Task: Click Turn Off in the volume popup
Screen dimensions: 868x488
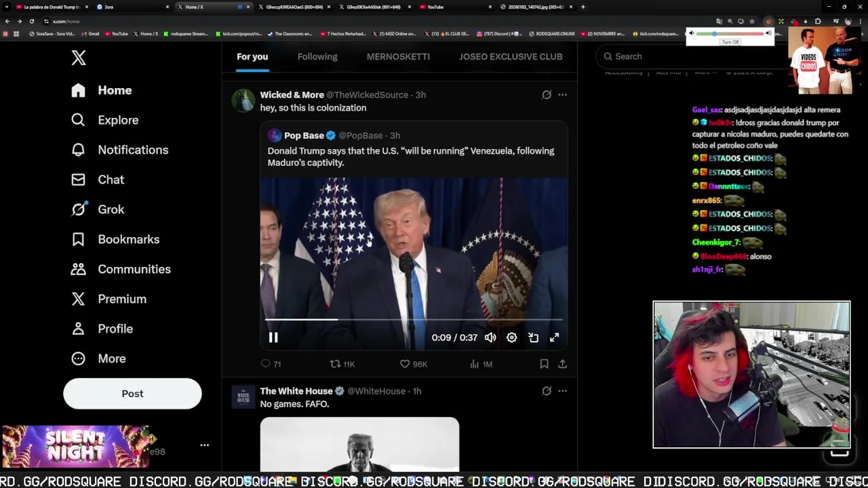Action: (730, 42)
